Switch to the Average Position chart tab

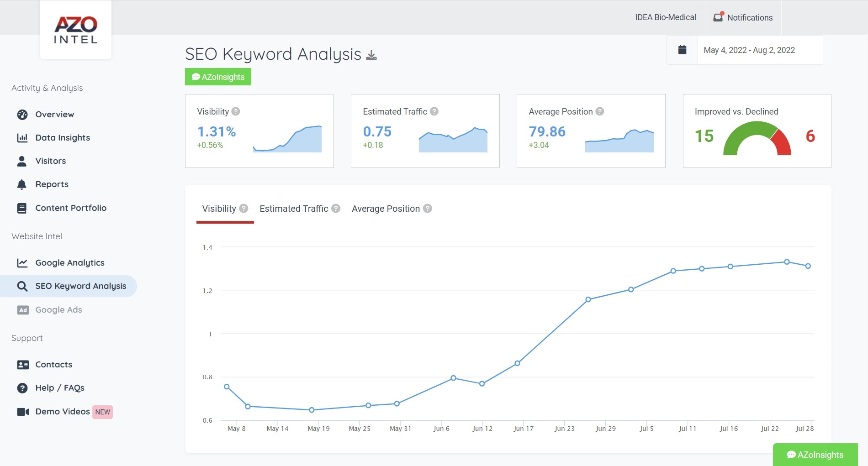click(x=386, y=209)
